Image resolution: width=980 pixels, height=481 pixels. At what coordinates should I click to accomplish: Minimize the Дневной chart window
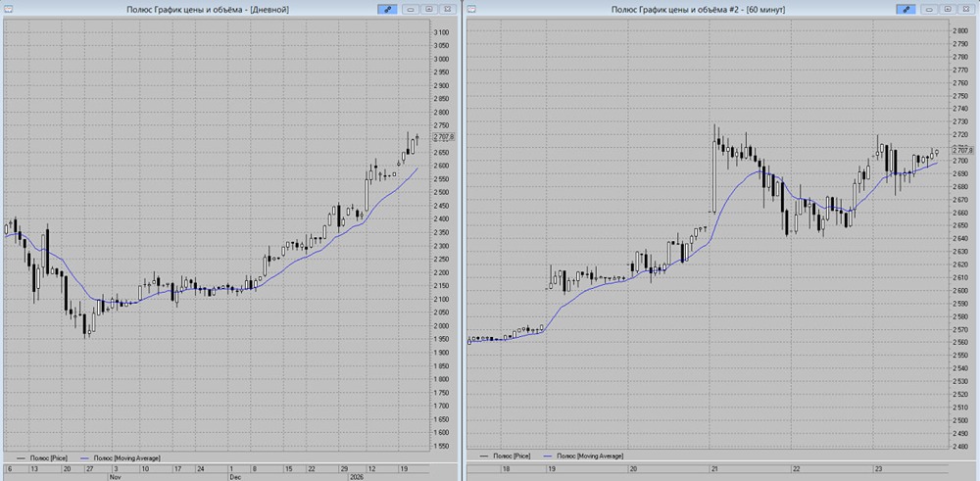point(411,10)
